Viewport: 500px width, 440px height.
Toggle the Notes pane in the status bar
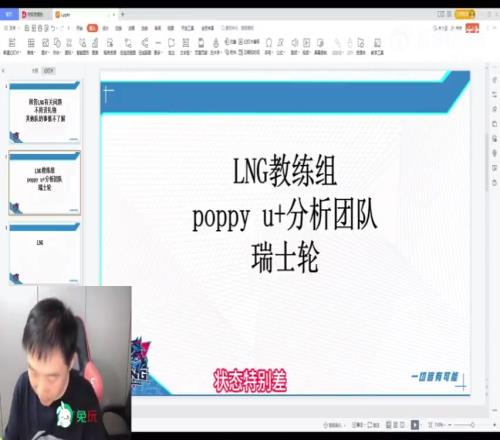coord(357,425)
